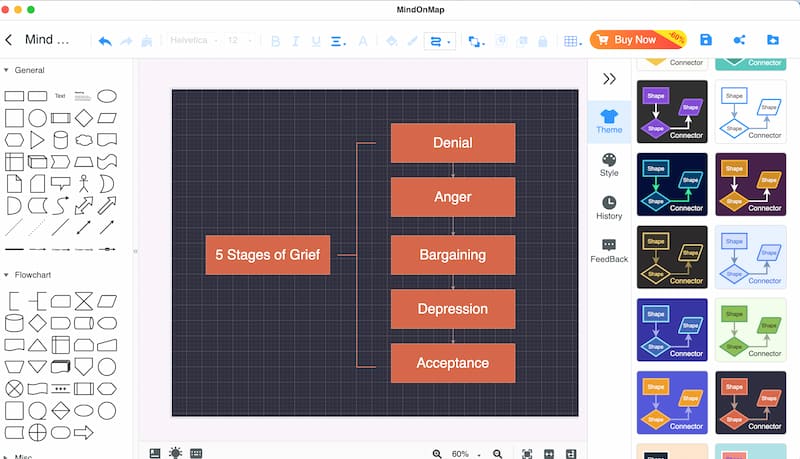This screenshot has height=459, width=800.
Task: Select the triangle shape in General
Action: click(x=37, y=140)
